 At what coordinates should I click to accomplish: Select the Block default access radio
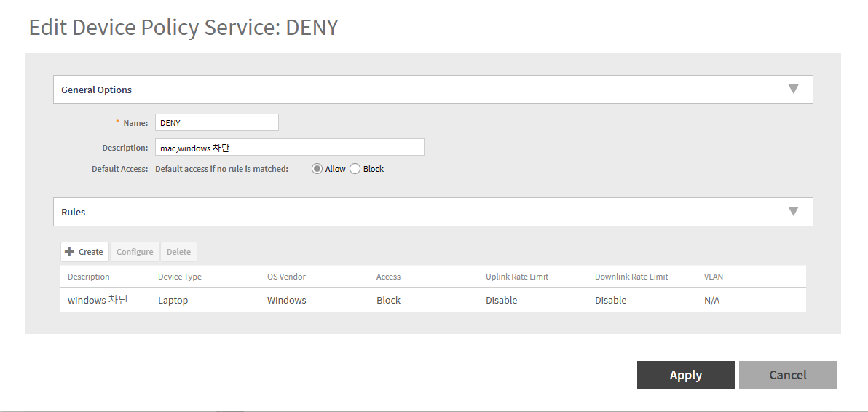pyautogui.click(x=355, y=169)
